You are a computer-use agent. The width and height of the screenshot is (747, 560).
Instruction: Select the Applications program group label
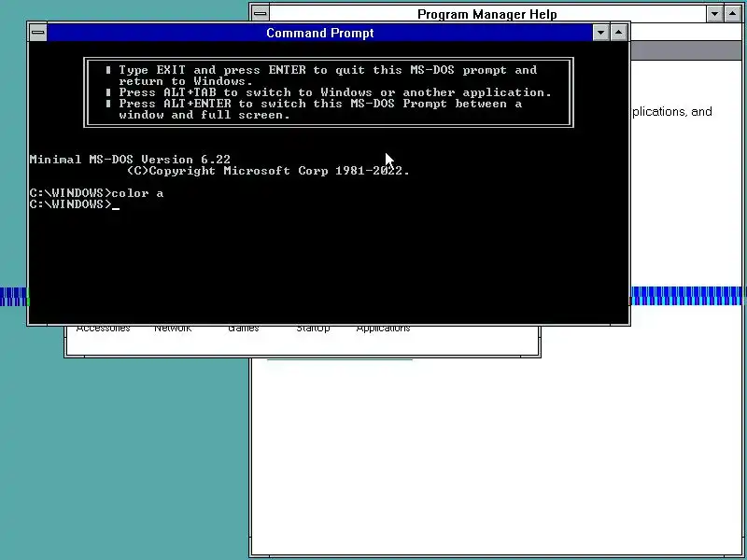[383, 329]
